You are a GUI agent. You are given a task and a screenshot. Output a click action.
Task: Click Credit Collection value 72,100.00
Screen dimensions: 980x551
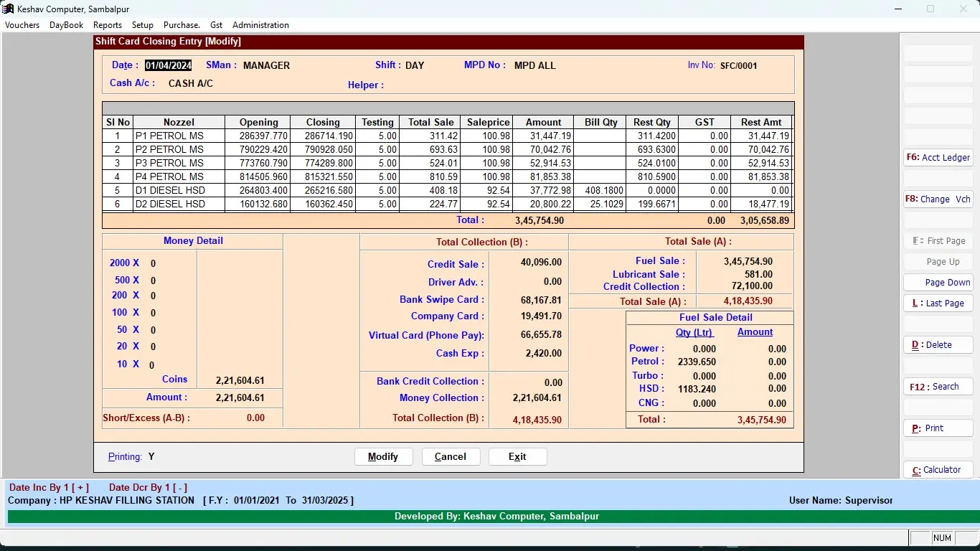pyautogui.click(x=752, y=286)
